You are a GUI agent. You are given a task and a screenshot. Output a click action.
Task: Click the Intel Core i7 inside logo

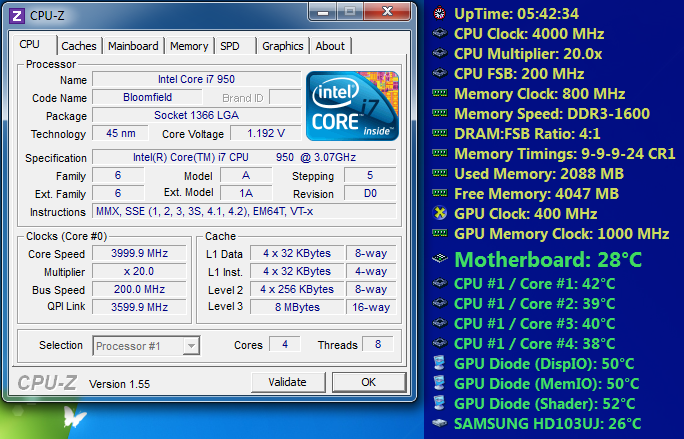coord(352,106)
